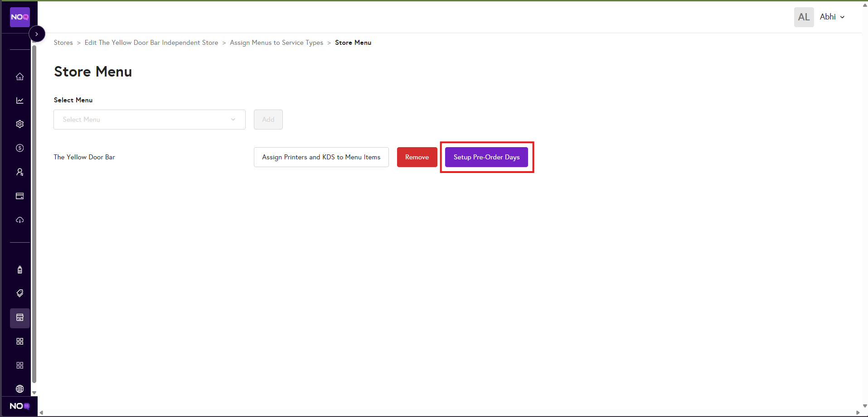Remove The Yellow Door Bar menu
Viewport: 868px width, 417px height.
point(417,157)
